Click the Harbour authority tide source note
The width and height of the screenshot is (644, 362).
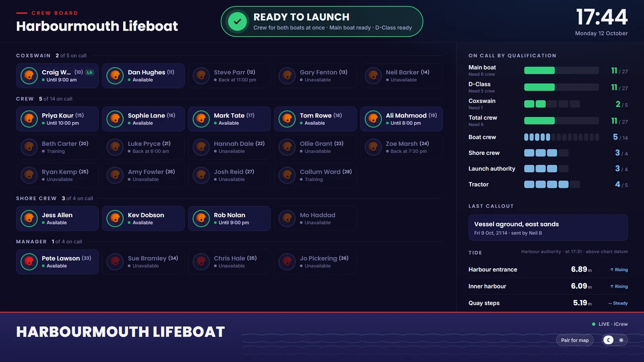pos(574,252)
